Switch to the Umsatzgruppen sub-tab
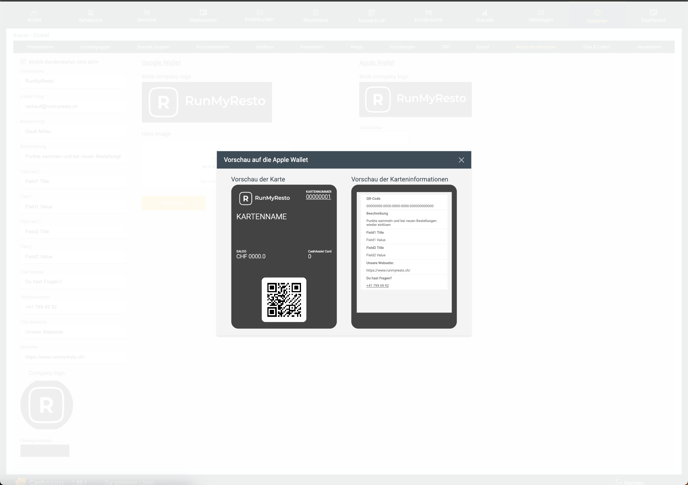Image resolution: width=688 pixels, height=485 pixels. (x=95, y=47)
